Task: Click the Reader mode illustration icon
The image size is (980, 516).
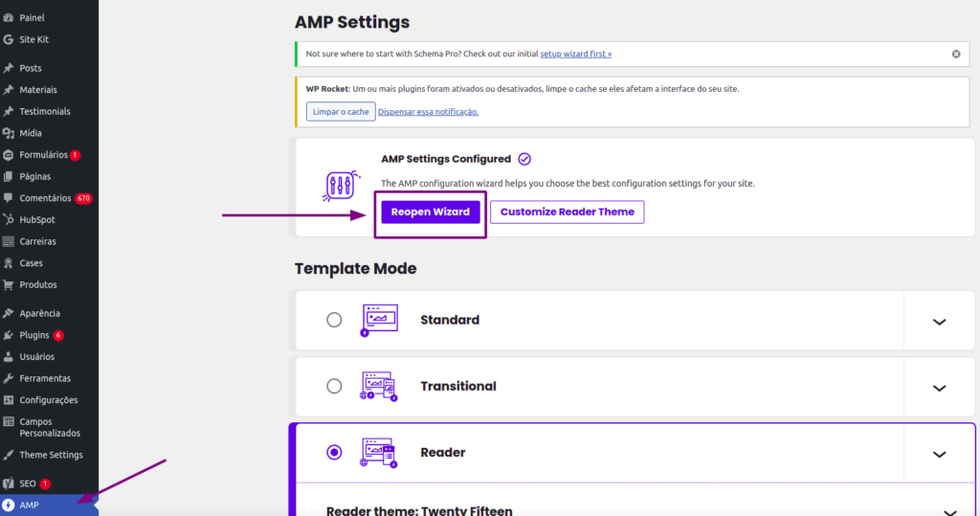Action: (379, 453)
